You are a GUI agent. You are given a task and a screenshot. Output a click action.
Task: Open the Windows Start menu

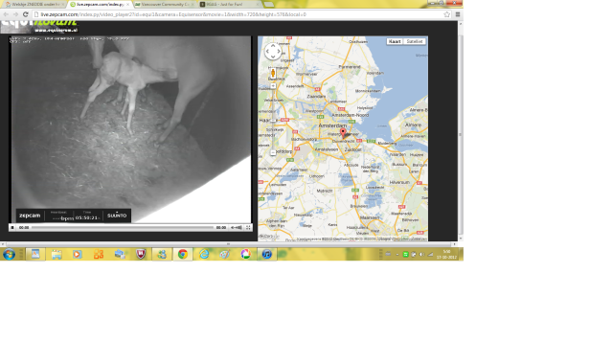point(9,254)
